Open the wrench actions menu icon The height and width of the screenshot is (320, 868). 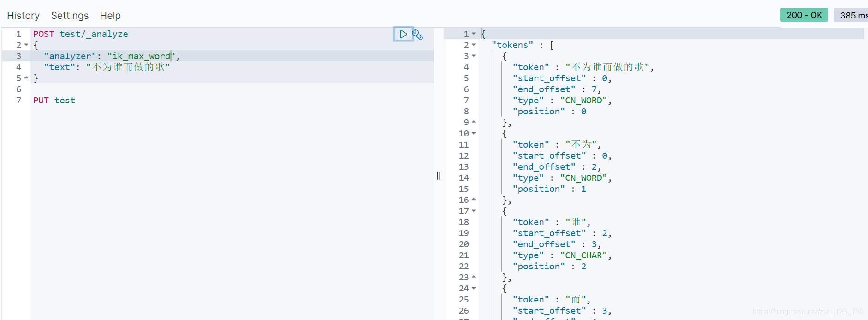pos(417,35)
